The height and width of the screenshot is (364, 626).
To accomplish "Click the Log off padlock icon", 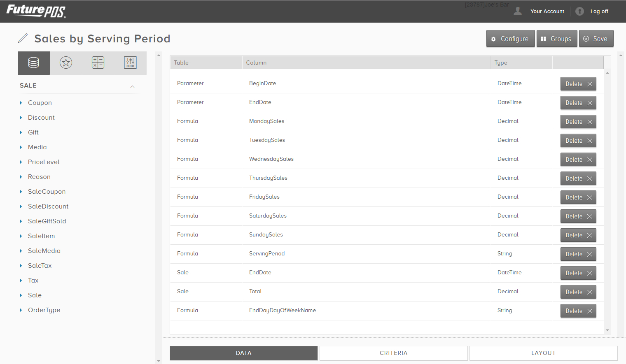I will click(x=579, y=11).
